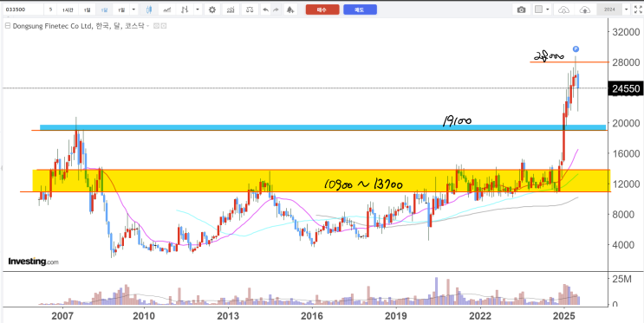Undo last chart action
The height and width of the screenshot is (323, 644).
click(266, 10)
